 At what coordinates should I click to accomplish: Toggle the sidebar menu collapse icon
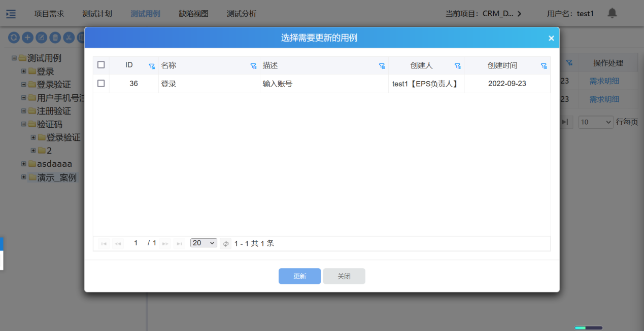[11, 14]
